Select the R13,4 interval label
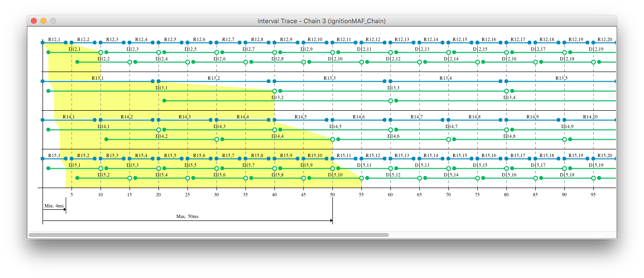This screenshot has width=644, height=278. tap(445, 78)
